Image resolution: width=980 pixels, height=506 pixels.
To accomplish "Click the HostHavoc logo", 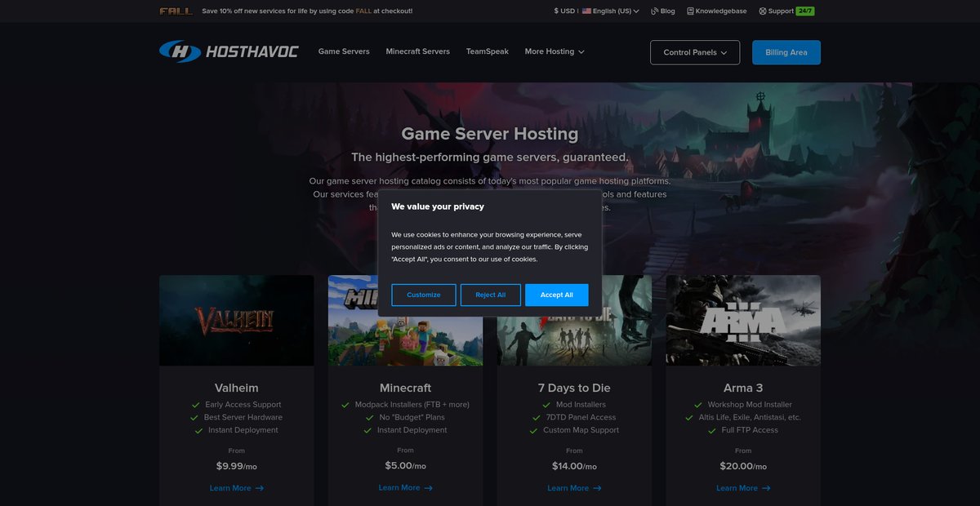I will tap(229, 51).
